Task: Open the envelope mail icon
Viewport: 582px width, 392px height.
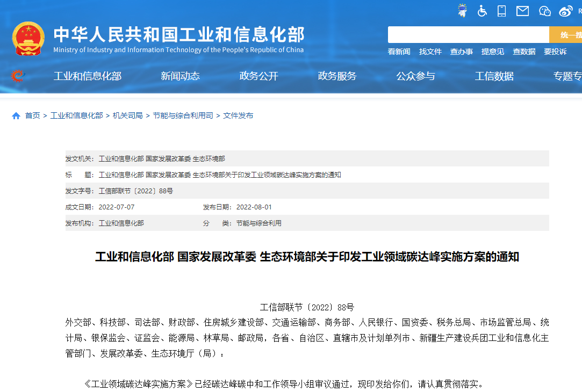Action: point(522,11)
